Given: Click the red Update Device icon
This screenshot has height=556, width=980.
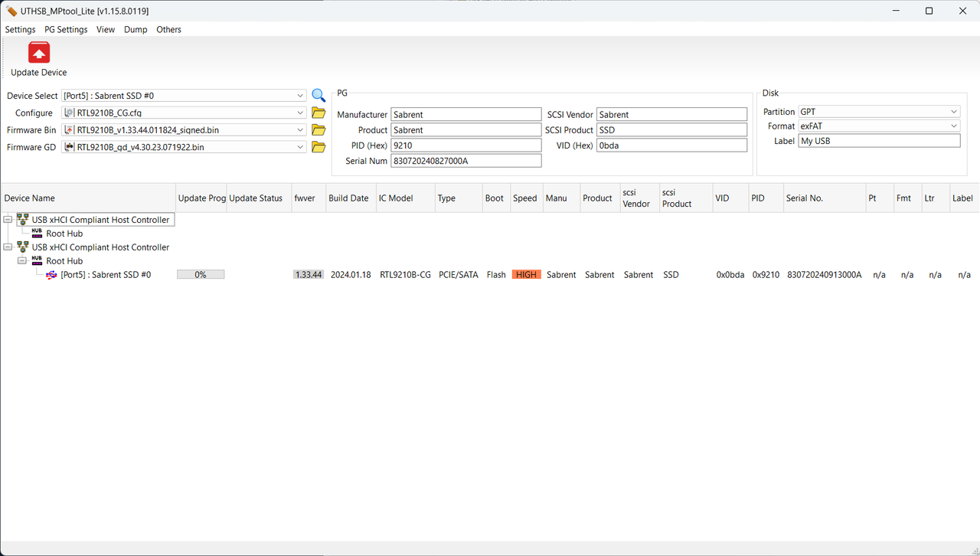Looking at the screenshot, I should coord(39,53).
